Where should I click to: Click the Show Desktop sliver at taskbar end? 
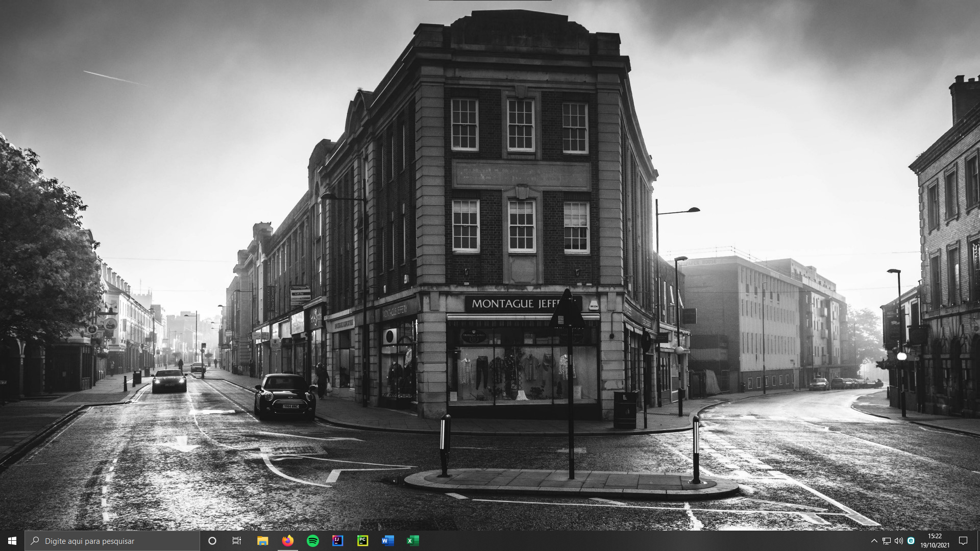pyautogui.click(x=978, y=541)
